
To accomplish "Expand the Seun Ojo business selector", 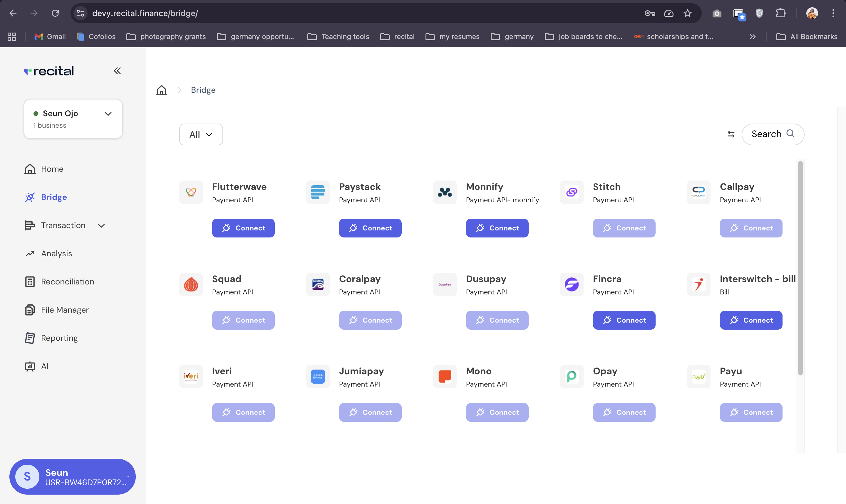I will [108, 113].
